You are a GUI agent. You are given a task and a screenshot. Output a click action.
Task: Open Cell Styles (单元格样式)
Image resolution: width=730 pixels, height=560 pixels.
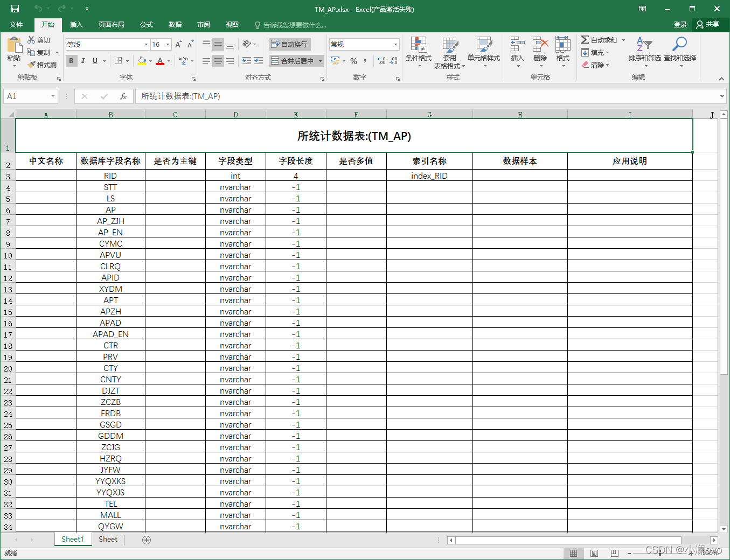tap(484, 52)
